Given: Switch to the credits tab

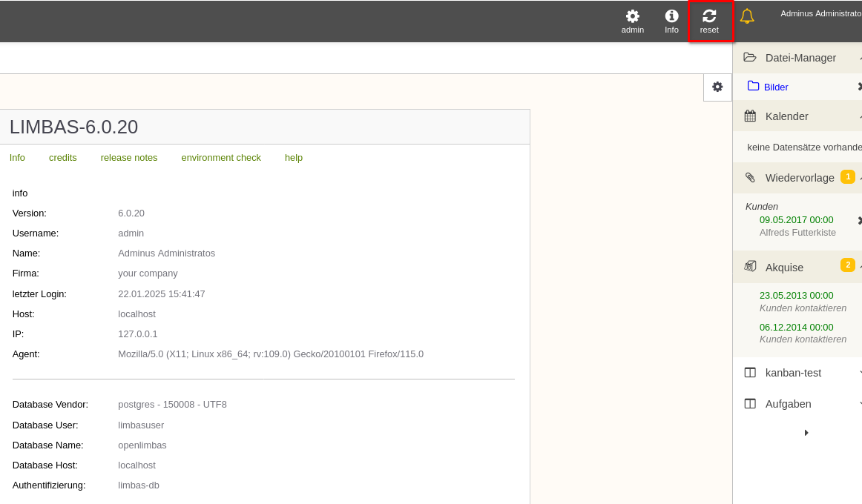Looking at the screenshot, I should tap(62, 158).
